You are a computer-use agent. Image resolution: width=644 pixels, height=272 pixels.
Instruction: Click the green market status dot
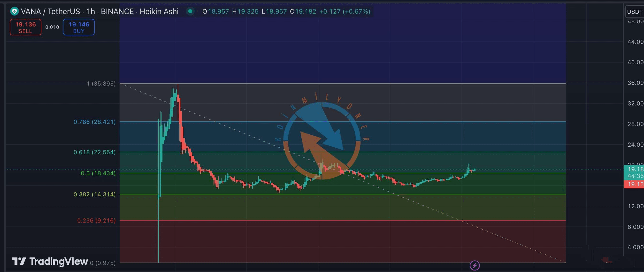pyautogui.click(x=190, y=11)
